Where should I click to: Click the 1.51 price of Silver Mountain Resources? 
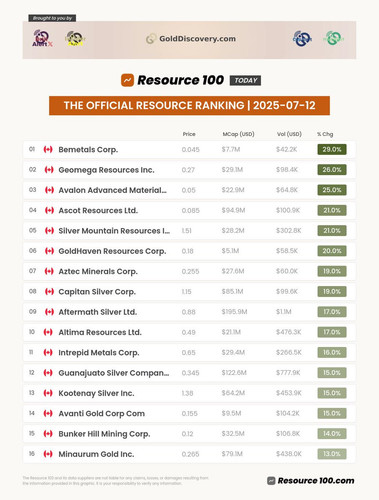(x=187, y=231)
